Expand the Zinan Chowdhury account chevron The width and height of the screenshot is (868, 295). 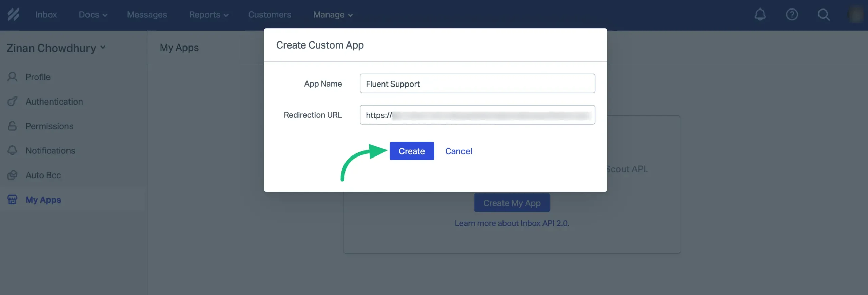103,48
